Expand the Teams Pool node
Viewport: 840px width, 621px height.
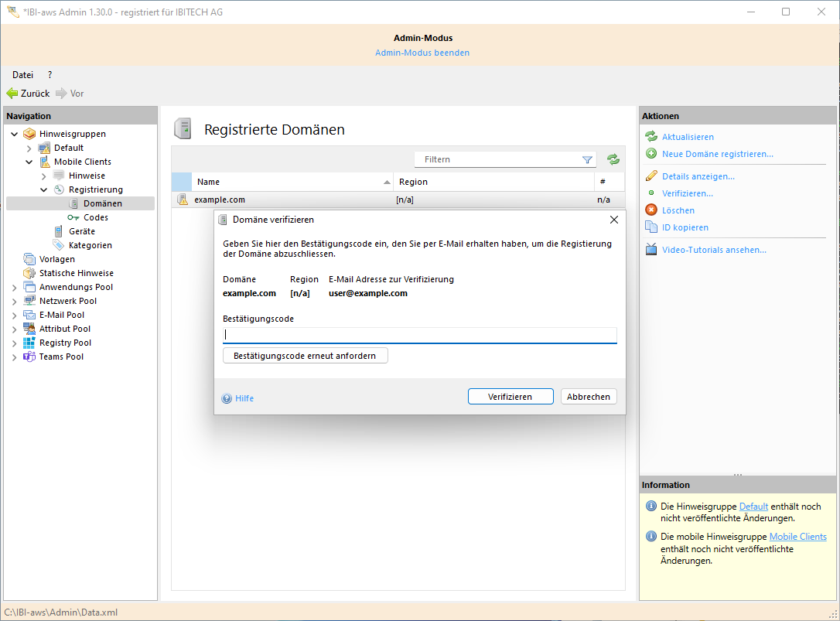pos(15,357)
